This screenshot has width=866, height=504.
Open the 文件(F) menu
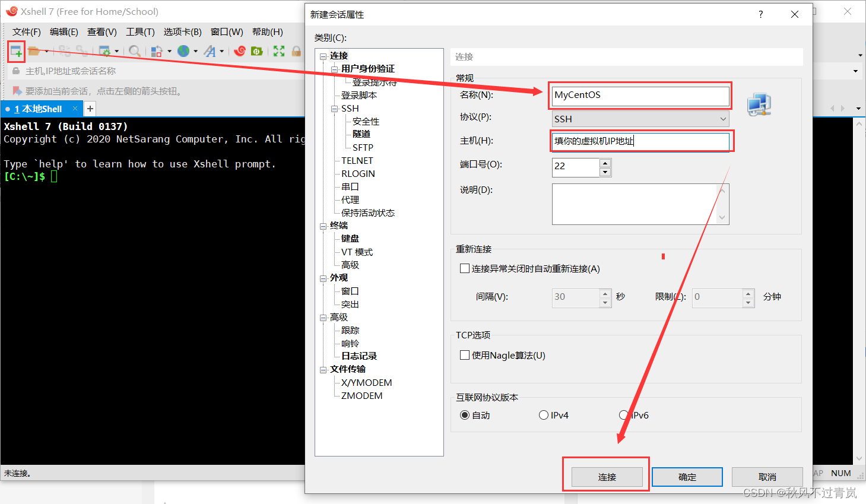[x=27, y=32]
